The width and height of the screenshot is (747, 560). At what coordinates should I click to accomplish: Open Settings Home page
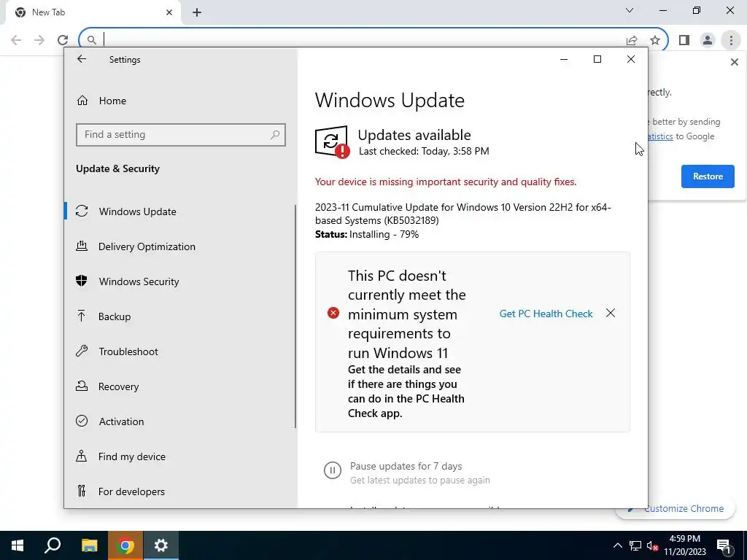112,101
